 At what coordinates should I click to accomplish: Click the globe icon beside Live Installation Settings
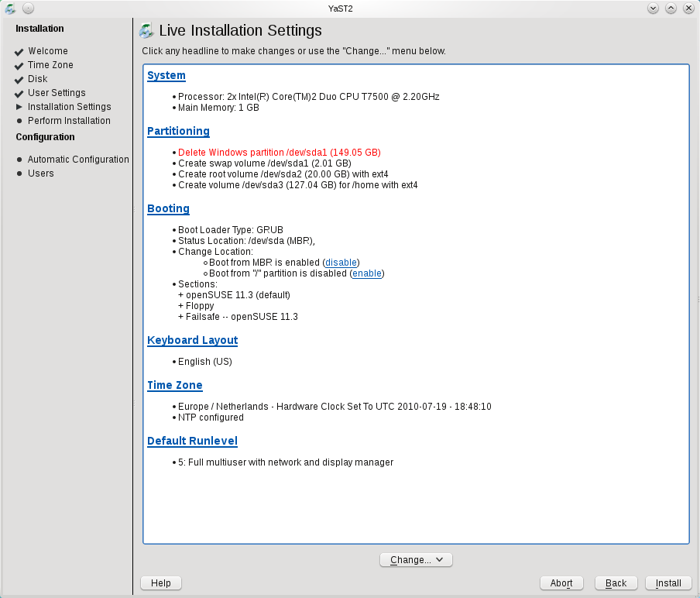tap(146, 31)
